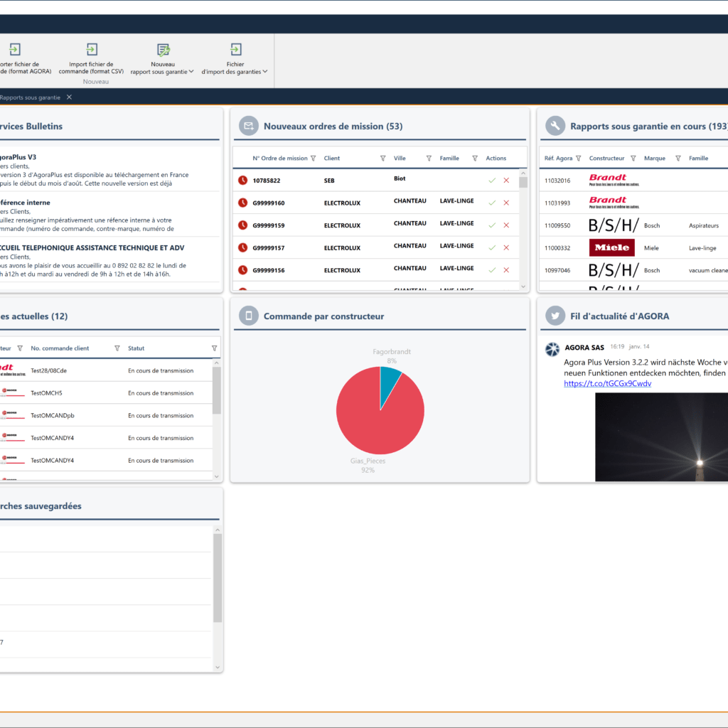The width and height of the screenshot is (728, 728).
Task: Click the tablet icon beside Commande par constructeur
Action: (x=249, y=316)
